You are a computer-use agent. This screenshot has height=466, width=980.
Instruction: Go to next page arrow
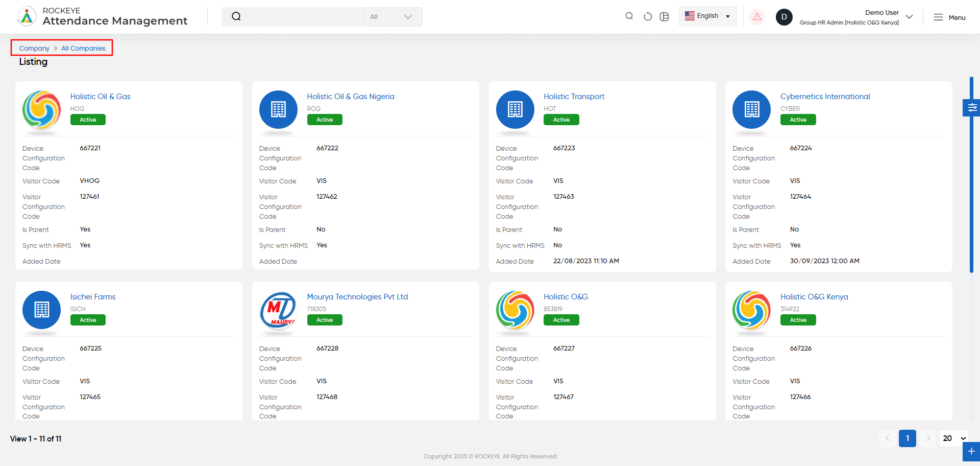(928, 438)
